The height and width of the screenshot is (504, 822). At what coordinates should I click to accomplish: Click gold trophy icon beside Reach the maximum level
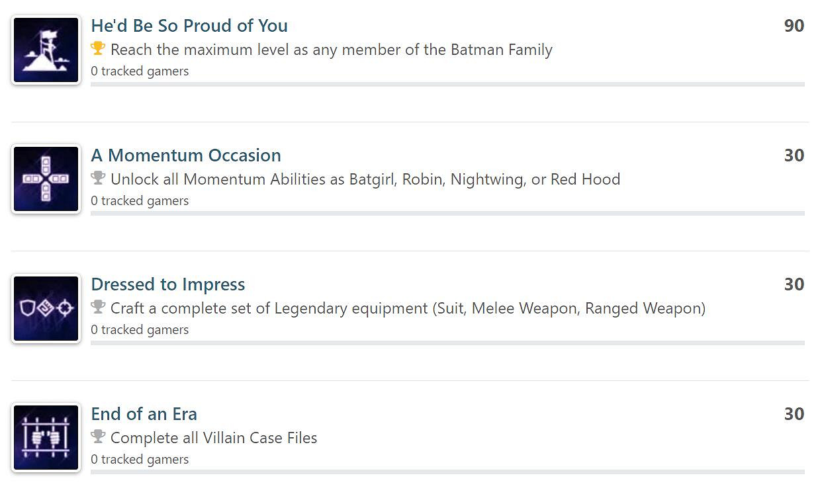point(98,48)
